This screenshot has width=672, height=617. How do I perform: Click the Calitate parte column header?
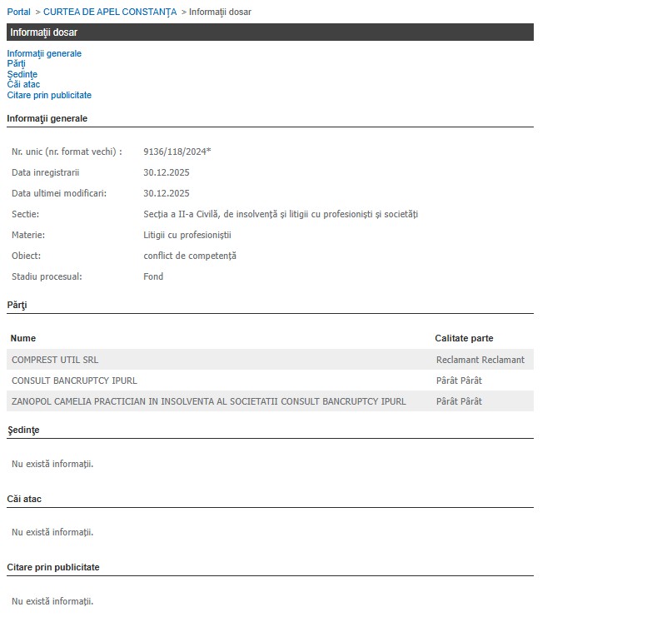tap(464, 338)
